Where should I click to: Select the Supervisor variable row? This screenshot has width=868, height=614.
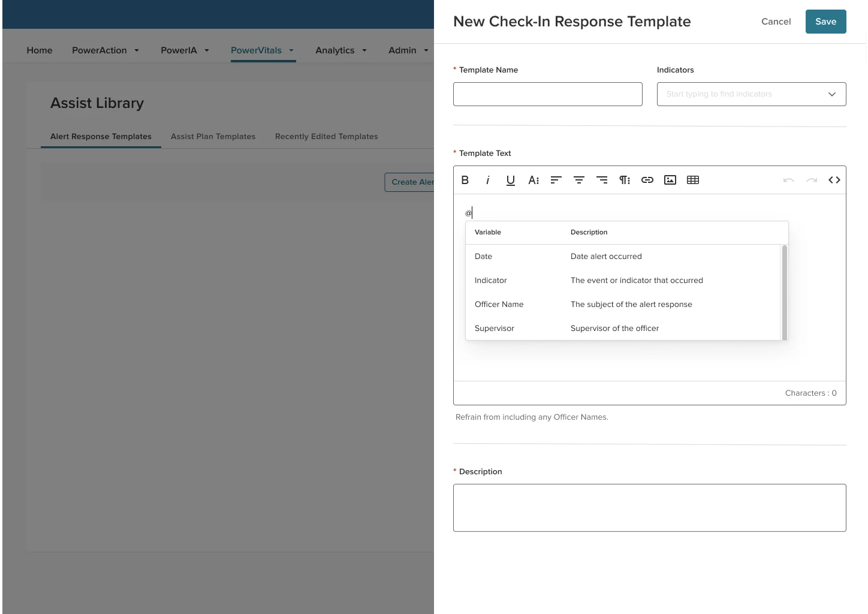(x=623, y=329)
